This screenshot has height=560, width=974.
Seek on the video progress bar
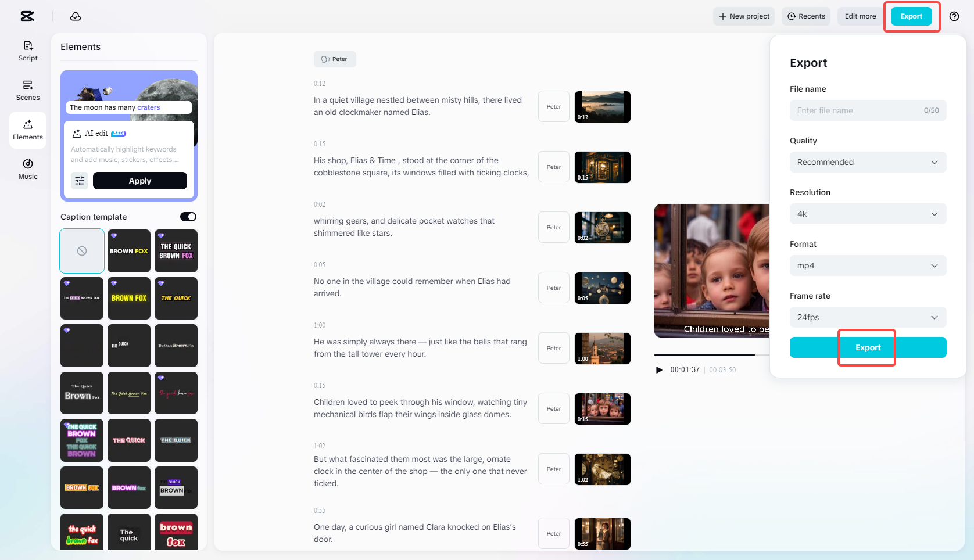point(712,354)
